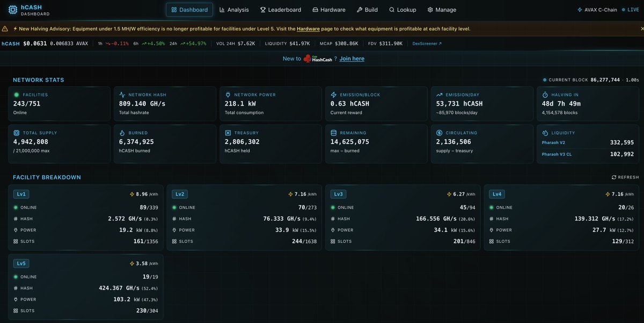644x323 pixels.
Task: Open the DexScreener link
Action: tap(427, 44)
